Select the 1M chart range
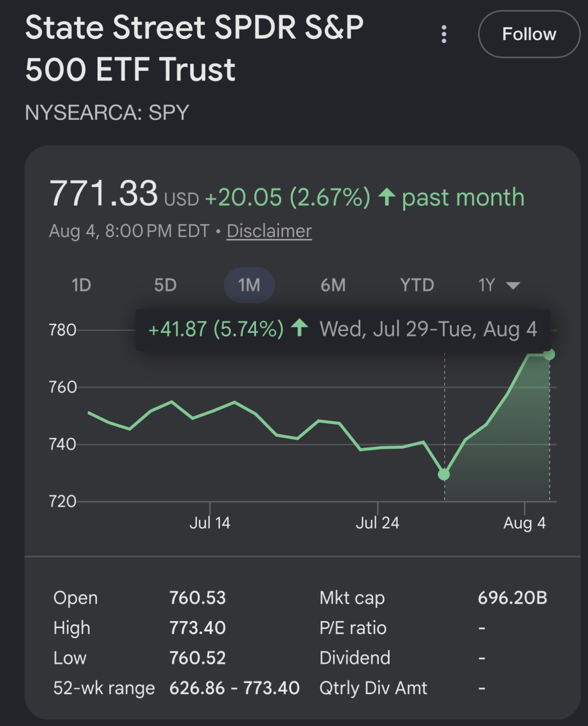Image resolution: width=588 pixels, height=726 pixels. [x=249, y=285]
